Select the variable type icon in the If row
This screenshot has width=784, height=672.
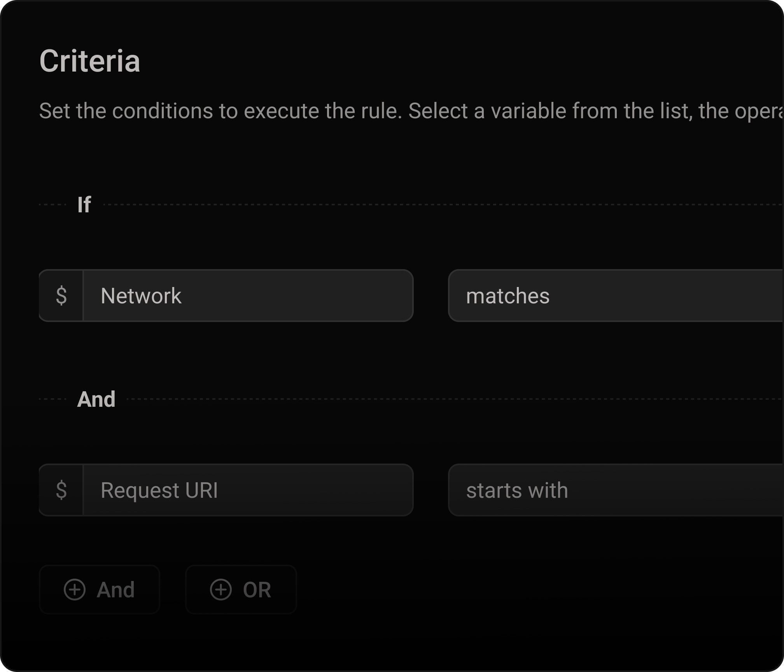61,296
